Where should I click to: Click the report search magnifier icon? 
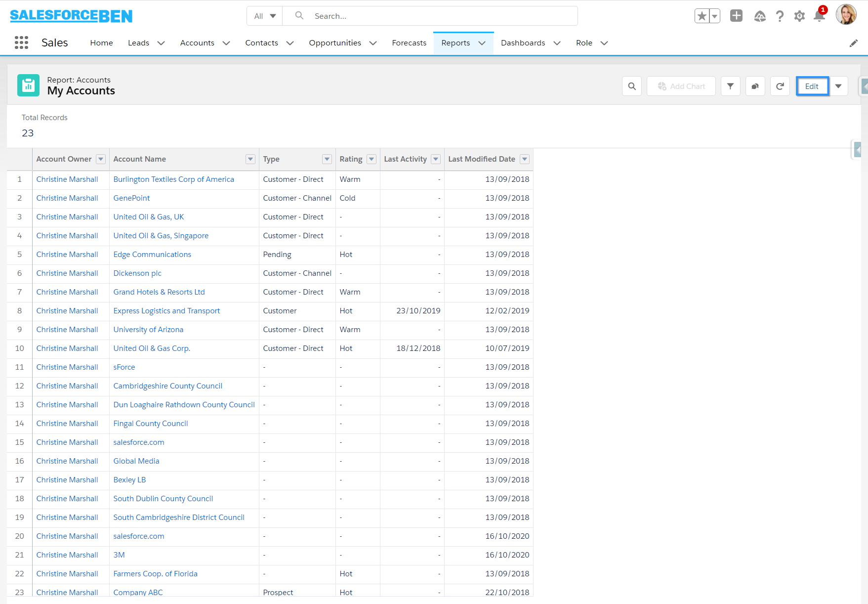pos(632,86)
